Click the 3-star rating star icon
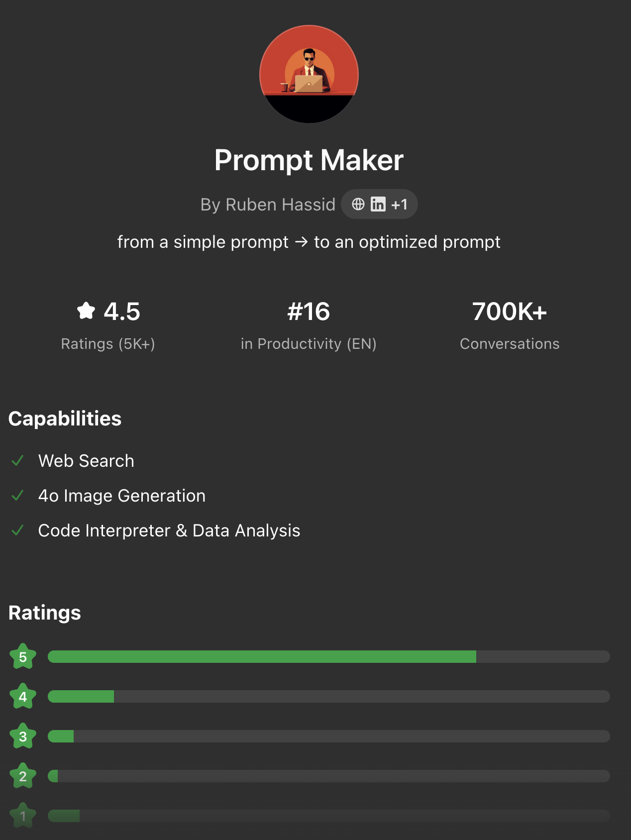Viewport: 631px width, 840px height. [23, 736]
